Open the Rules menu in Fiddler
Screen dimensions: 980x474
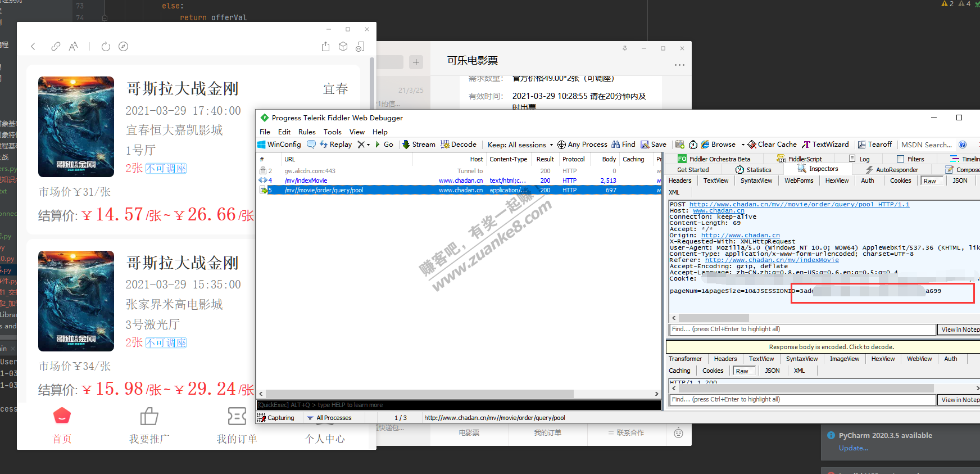point(307,132)
